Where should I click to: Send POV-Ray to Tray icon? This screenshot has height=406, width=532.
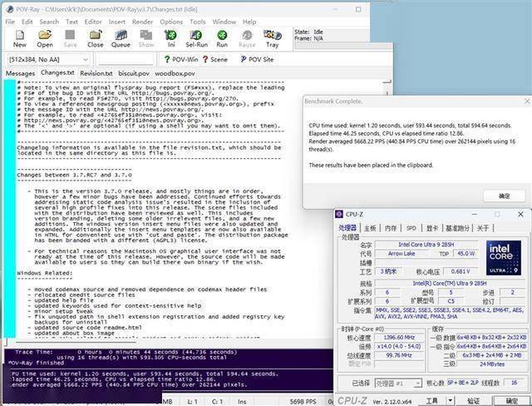tap(273, 39)
